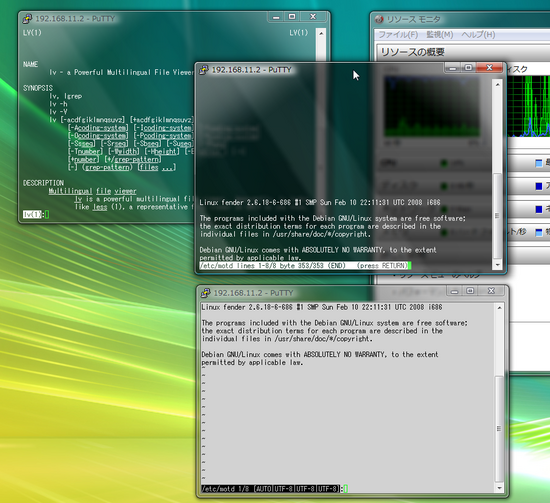Click the 'lv -h' synopsis line

coord(58,104)
